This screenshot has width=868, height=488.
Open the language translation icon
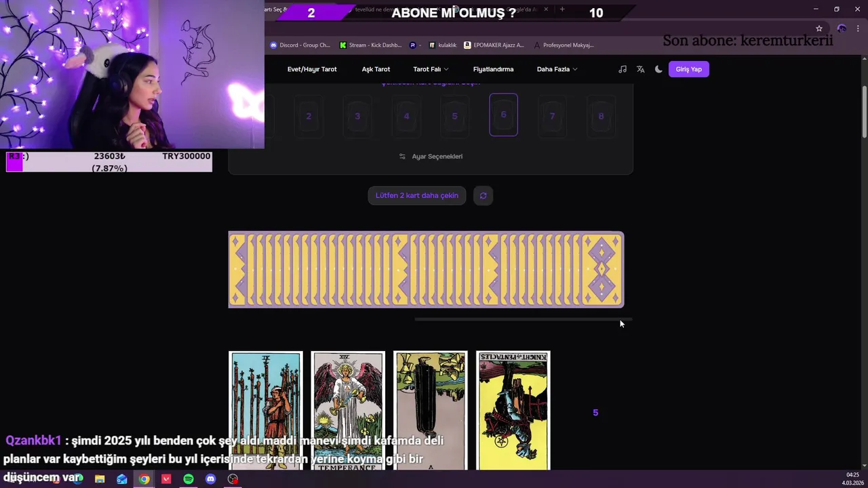(640, 69)
